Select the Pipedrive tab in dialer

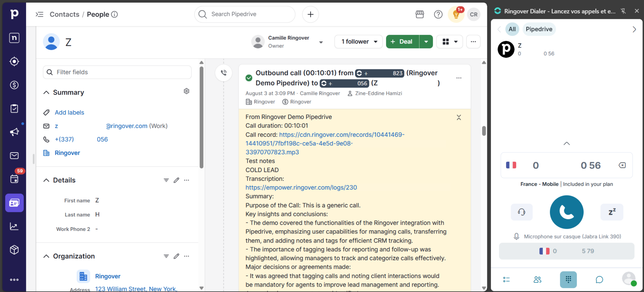539,29
